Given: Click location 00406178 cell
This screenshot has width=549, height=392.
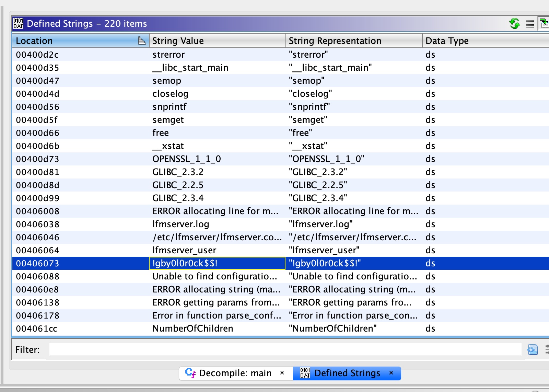Looking at the screenshot, I should click(x=81, y=315).
